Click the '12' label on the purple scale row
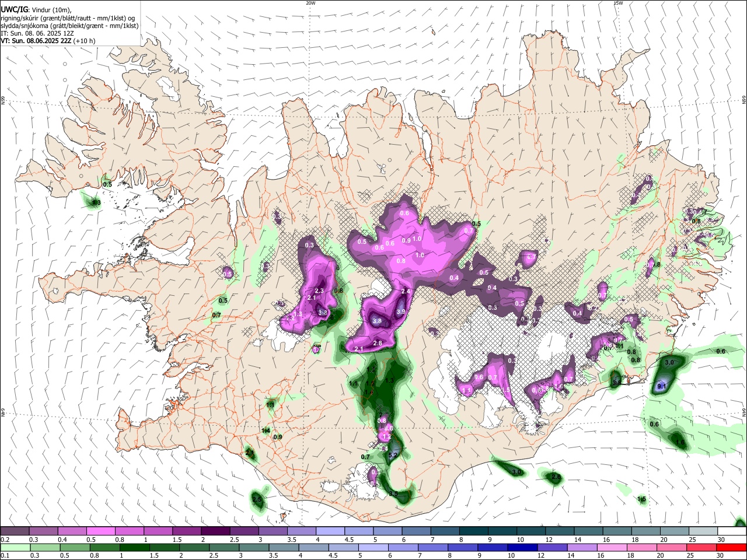This screenshot has width=747, height=560. coord(550,540)
